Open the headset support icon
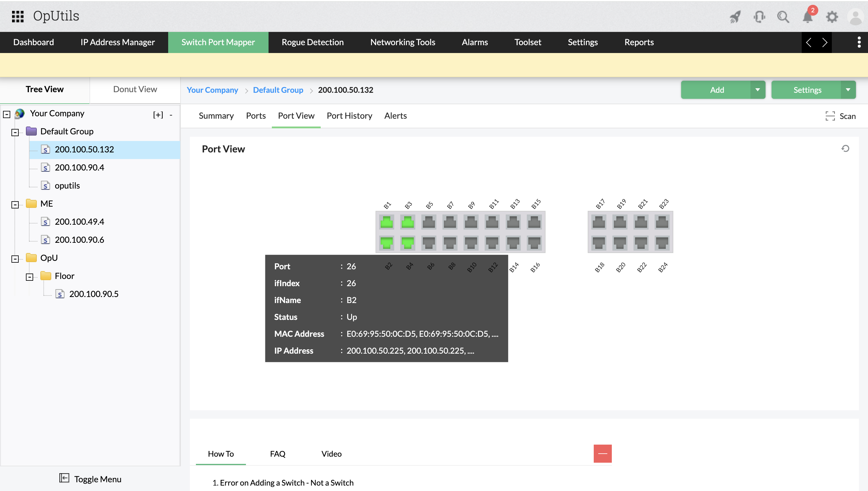Image resolution: width=868 pixels, height=491 pixels. pyautogui.click(x=759, y=17)
